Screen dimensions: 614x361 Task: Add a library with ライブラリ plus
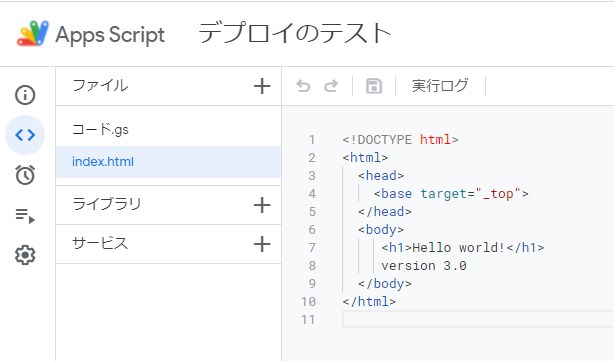pos(262,205)
